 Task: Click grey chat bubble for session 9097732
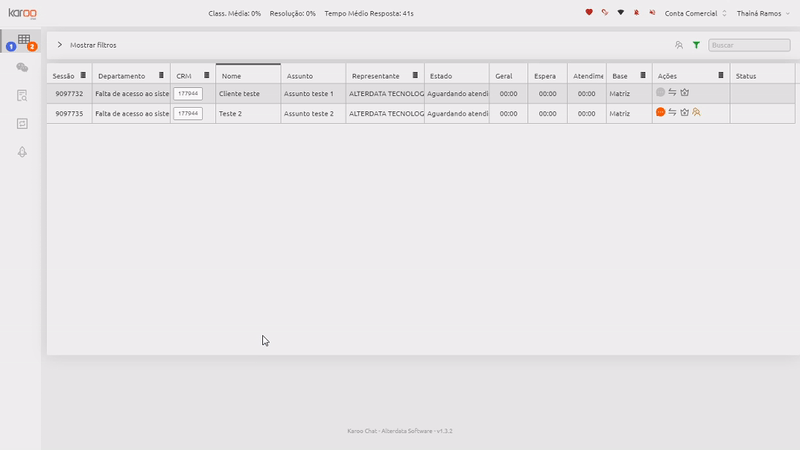point(660,92)
